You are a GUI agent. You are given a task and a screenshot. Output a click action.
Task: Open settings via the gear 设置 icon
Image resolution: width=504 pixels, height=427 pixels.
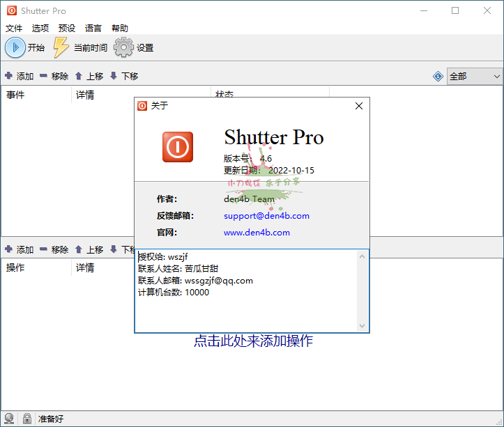[x=123, y=47]
